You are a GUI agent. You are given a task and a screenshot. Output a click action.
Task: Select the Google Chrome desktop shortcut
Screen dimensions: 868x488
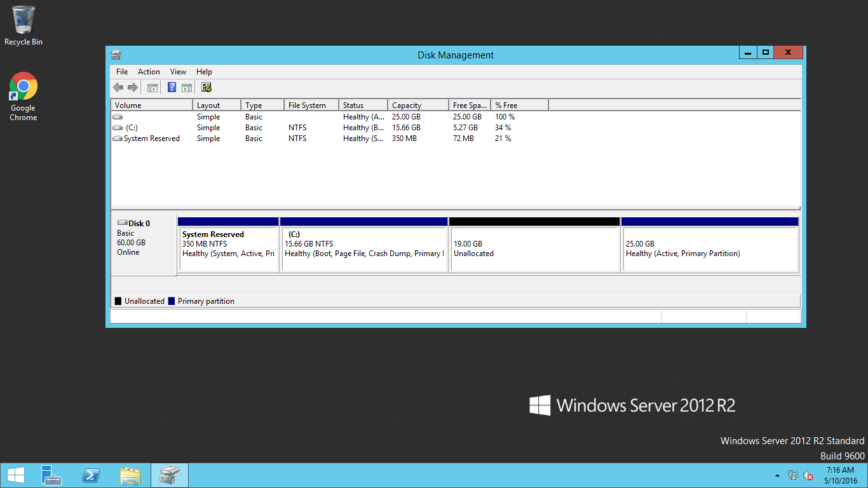24,97
